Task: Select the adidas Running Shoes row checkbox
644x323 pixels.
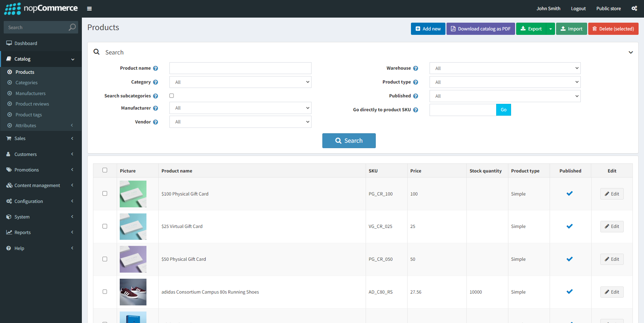Action: pyautogui.click(x=105, y=292)
